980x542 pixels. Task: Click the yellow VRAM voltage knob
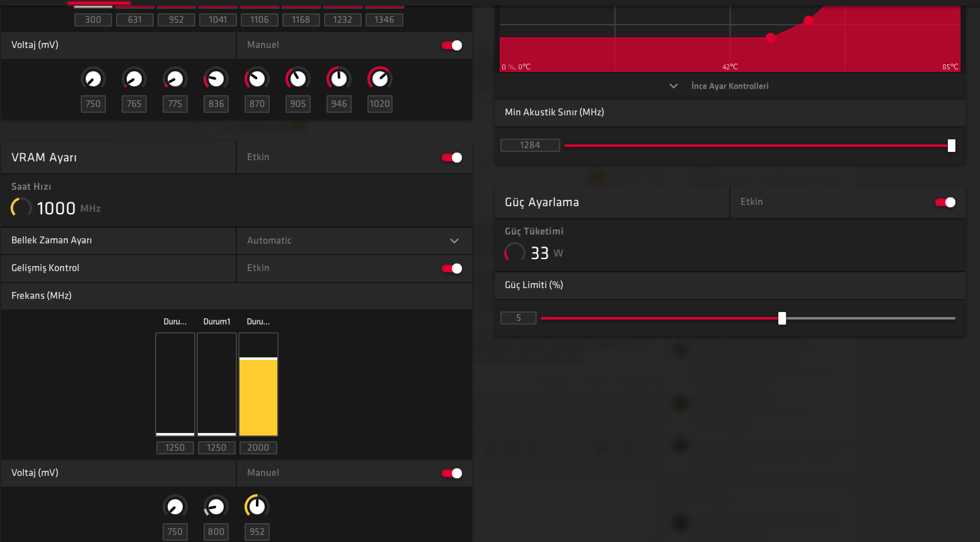point(257,506)
